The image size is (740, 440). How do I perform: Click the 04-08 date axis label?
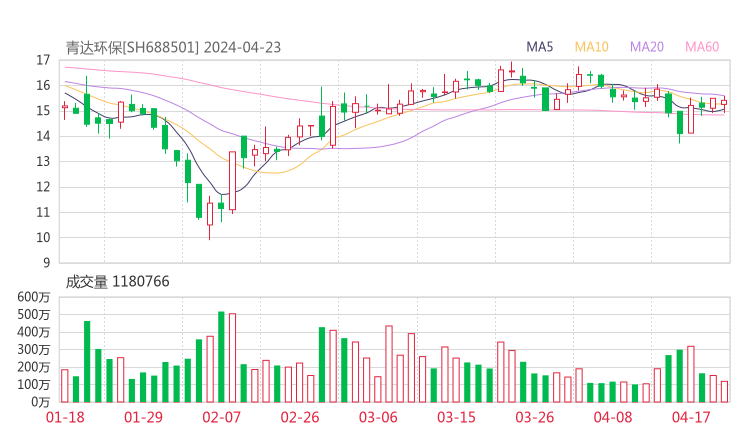[x=613, y=417]
